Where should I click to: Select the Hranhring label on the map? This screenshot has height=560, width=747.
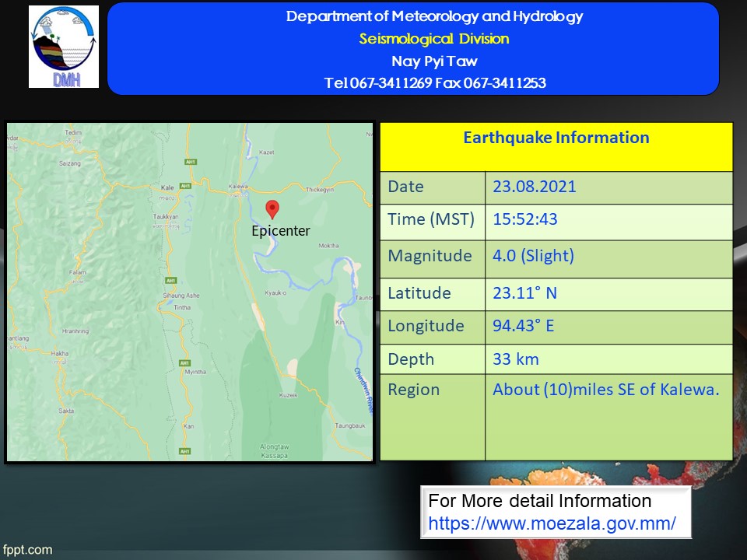(x=75, y=331)
